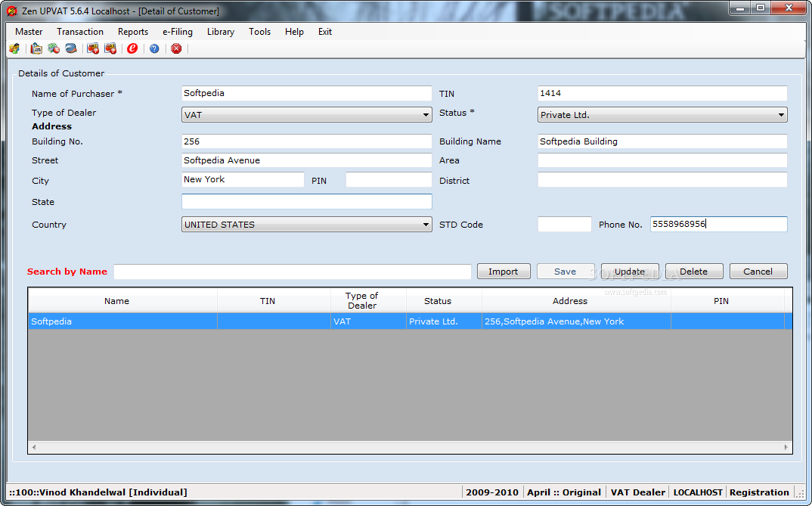812x506 pixels.
Task: Click the Address column header
Action: pyautogui.click(x=576, y=300)
